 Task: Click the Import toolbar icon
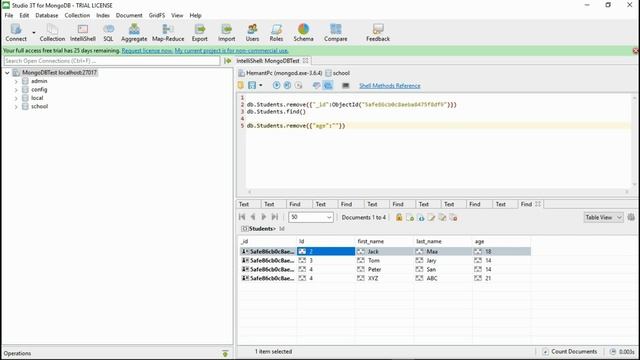pyautogui.click(x=227, y=32)
